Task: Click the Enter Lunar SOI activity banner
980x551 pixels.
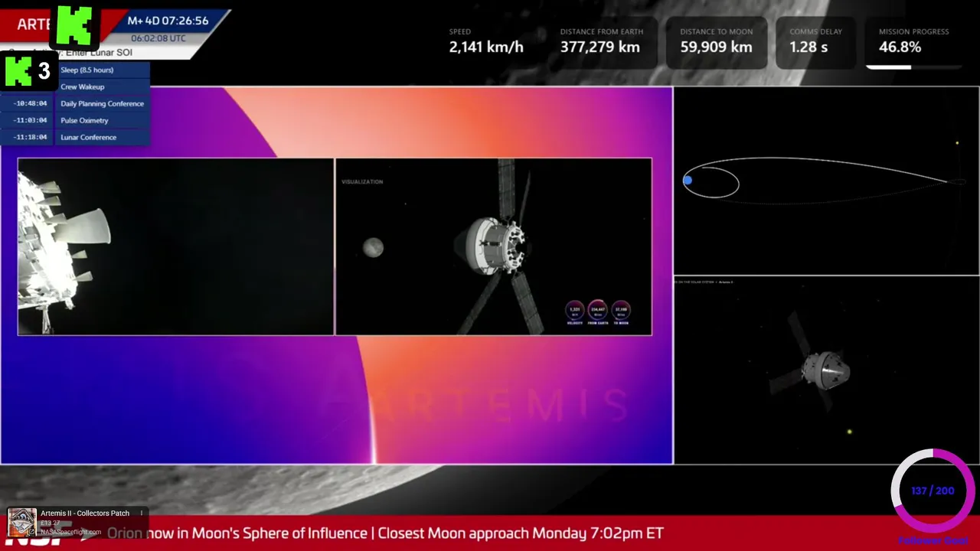Action: click(x=100, y=53)
